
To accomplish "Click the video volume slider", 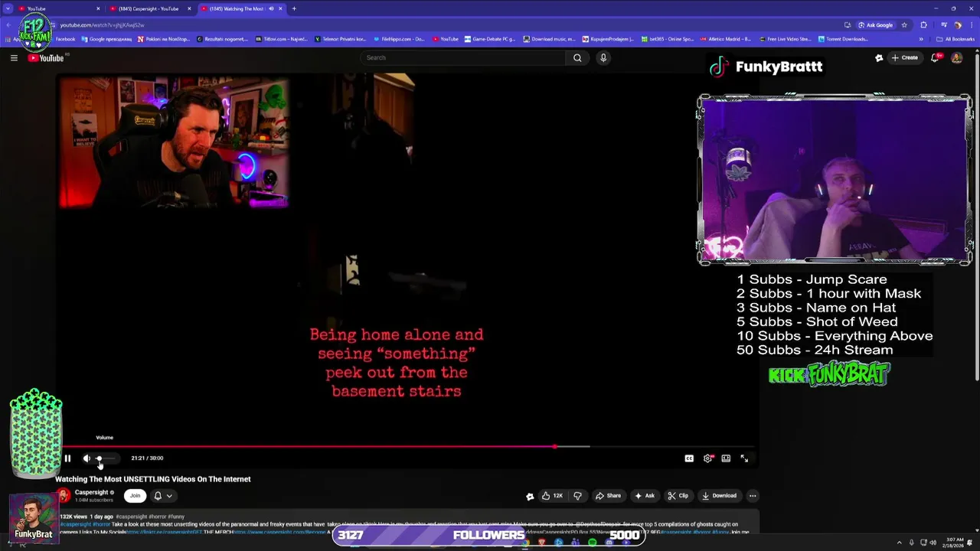I will click(x=106, y=458).
